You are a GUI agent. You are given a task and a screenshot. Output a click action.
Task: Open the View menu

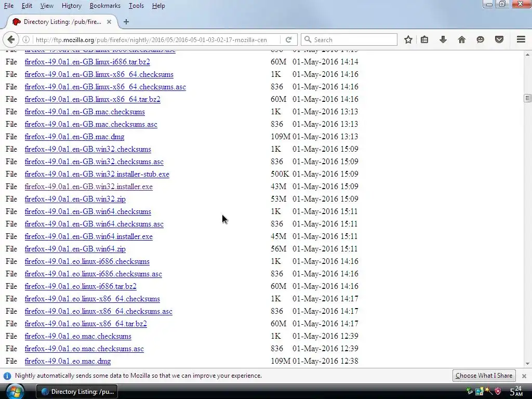(x=47, y=6)
